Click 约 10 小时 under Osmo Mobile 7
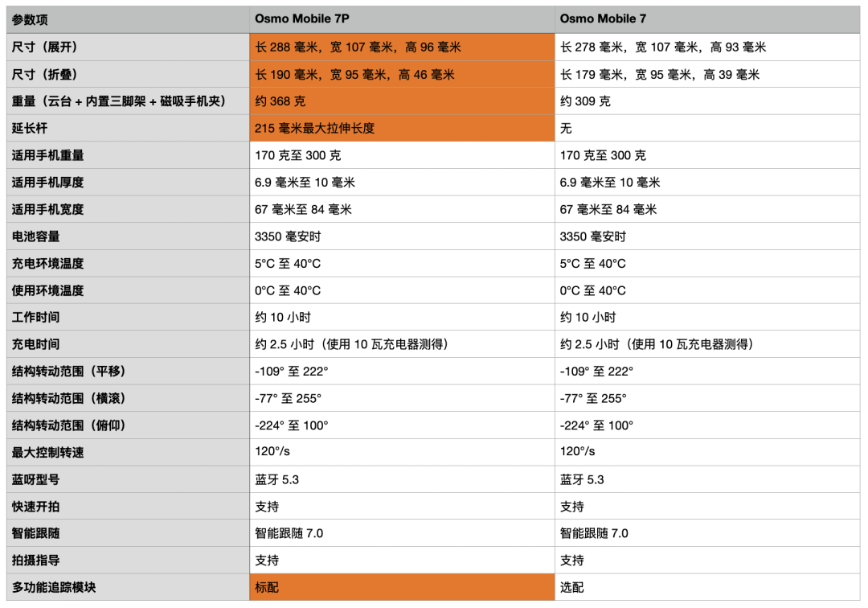The width and height of the screenshot is (868, 608). [x=707, y=318]
